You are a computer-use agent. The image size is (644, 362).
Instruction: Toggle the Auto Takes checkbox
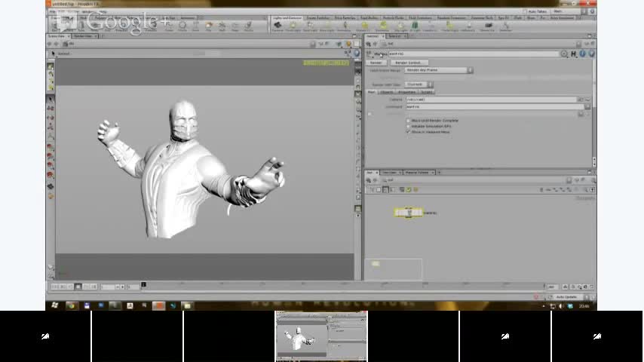pyautogui.click(x=525, y=11)
